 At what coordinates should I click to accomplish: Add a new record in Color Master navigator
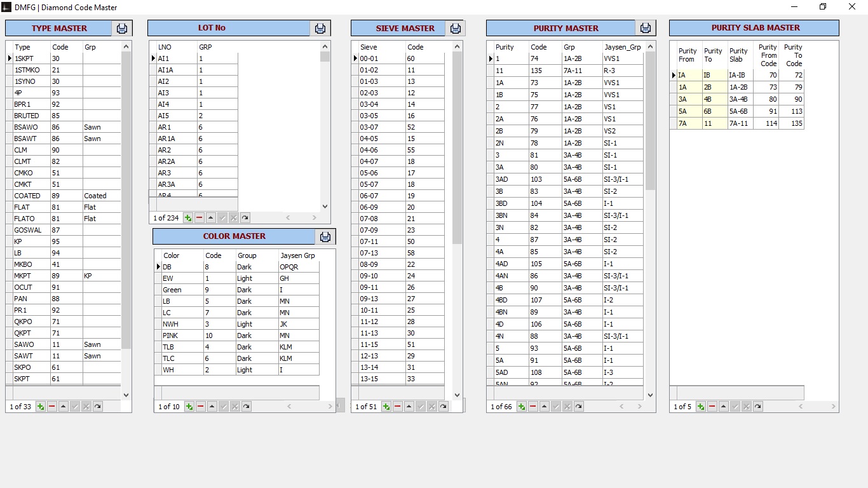point(189,407)
